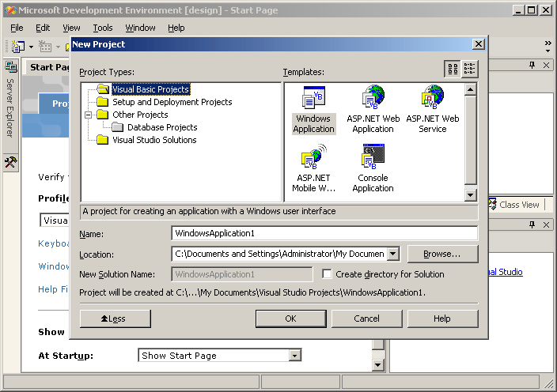557x392 pixels.
Task: Open the New Project toolbar dropdown arrow
Action: (x=31, y=47)
